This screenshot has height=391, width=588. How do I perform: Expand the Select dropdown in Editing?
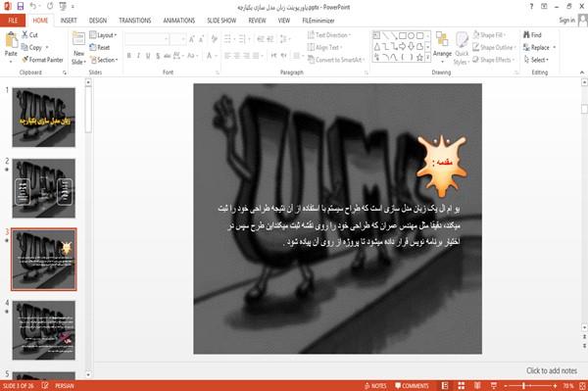(536, 60)
